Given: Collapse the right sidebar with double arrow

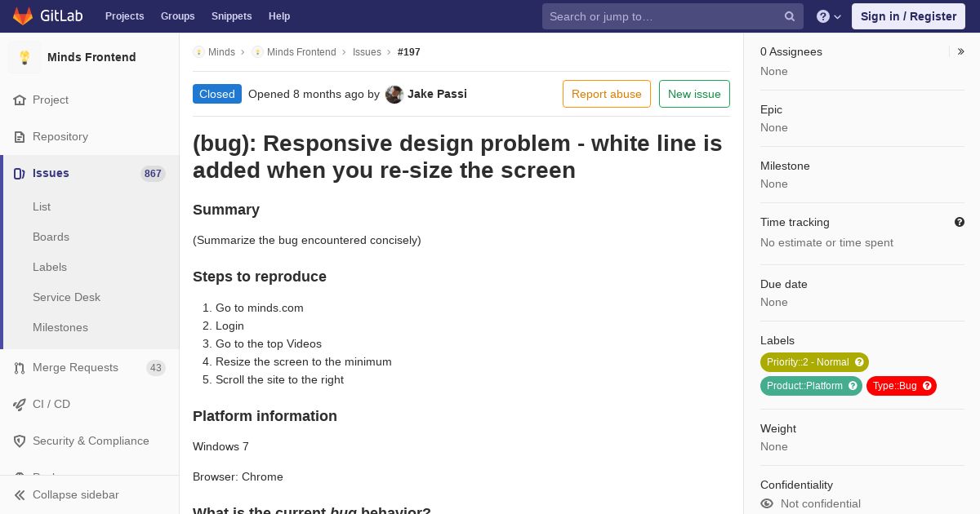Looking at the screenshot, I should (x=961, y=51).
